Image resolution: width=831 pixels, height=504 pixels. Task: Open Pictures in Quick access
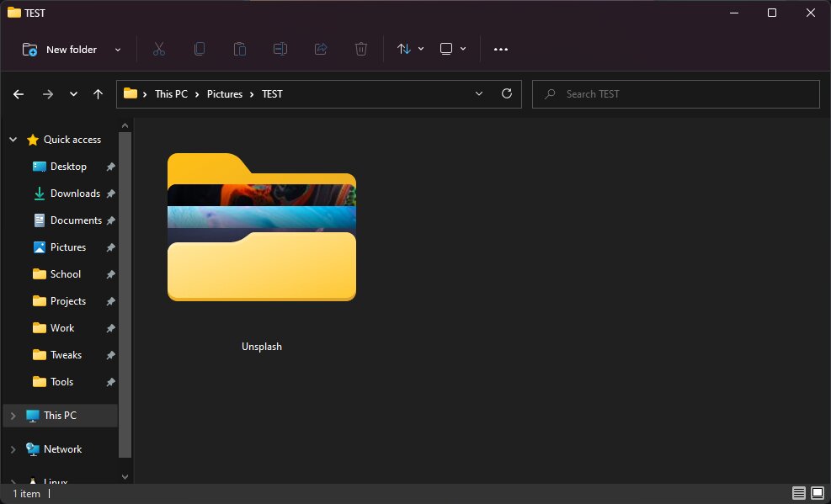point(68,247)
